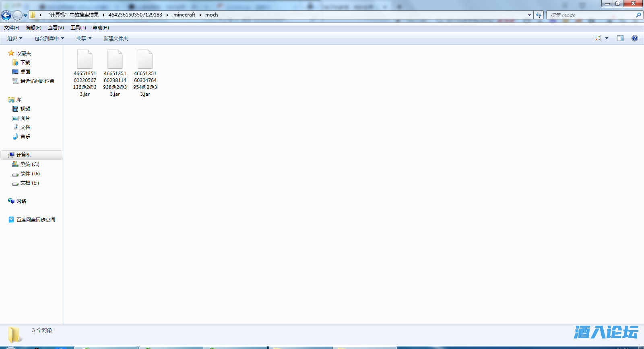This screenshot has width=644, height=349.
Task: Open the 编辑(E) menu
Action: click(33, 28)
